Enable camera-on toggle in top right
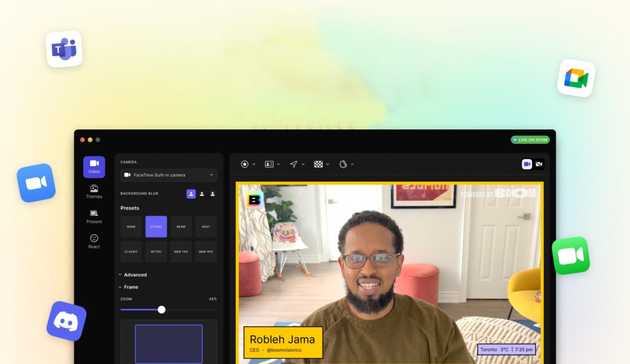The height and width of the screenshot is (364, 630). pos(527,164)
